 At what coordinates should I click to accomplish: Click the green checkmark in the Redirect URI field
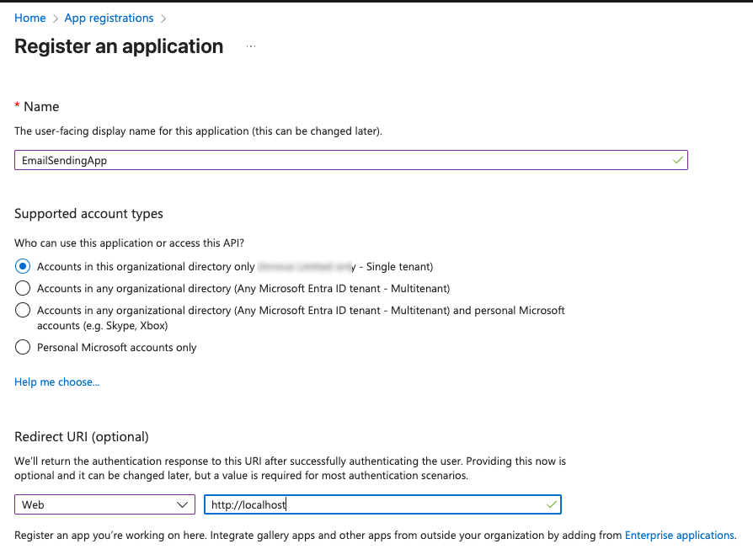point(551,504)
